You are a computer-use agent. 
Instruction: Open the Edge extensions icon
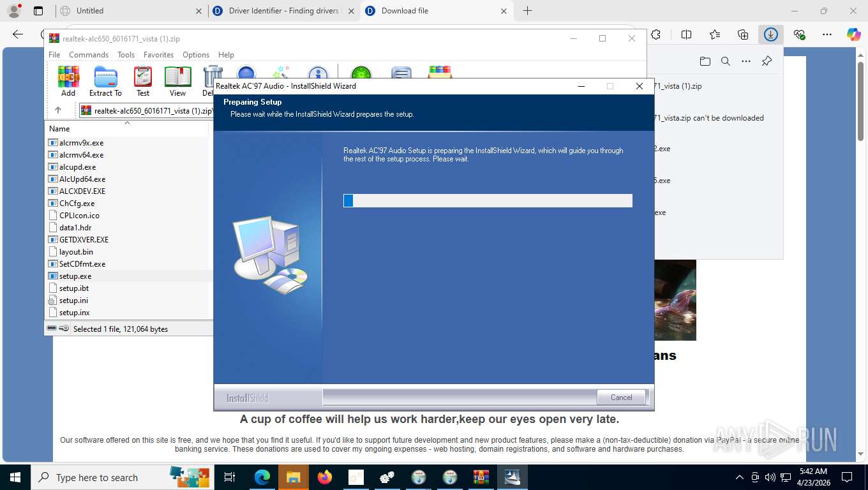(x=655, y=34)
